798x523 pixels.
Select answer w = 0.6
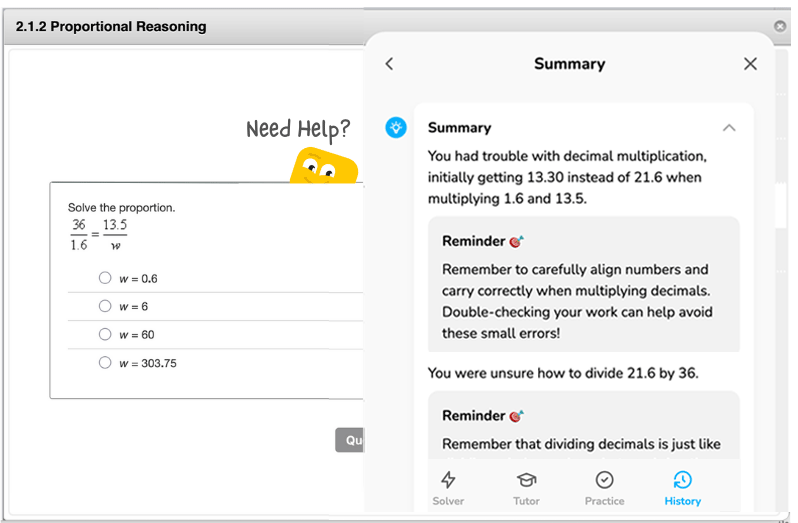click(x=105, y=278)
